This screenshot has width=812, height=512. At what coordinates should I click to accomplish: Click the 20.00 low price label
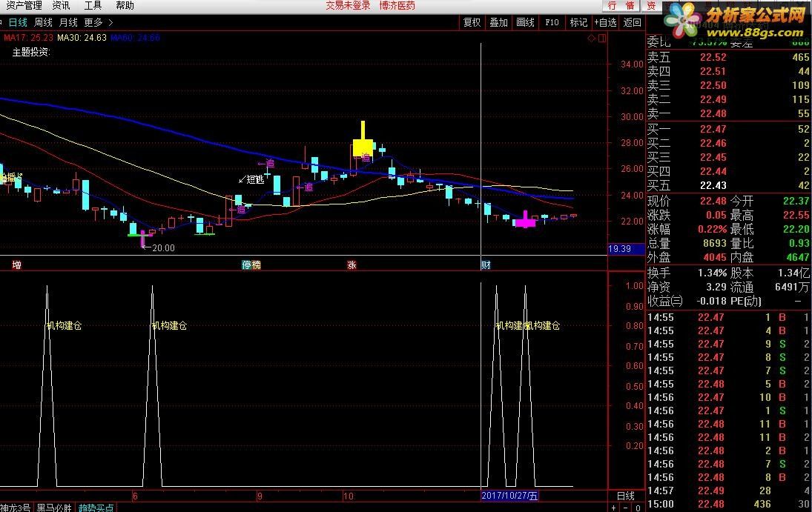pyautogui.click(x=159, y=248)
